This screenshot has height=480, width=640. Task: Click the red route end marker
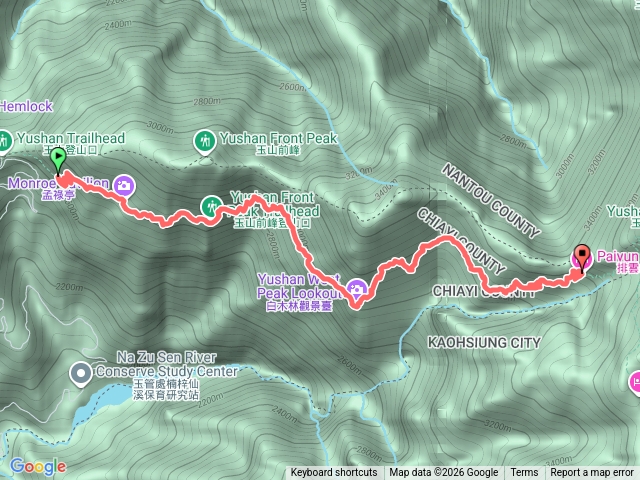[582, 258]
